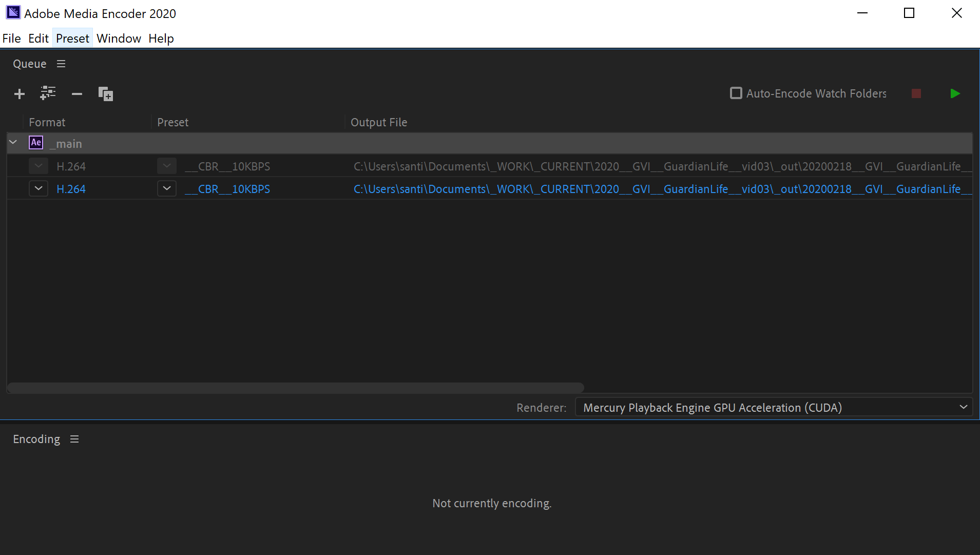
Task: Click the horizontal scrollbar in the queue
Action: pos(295,388)
